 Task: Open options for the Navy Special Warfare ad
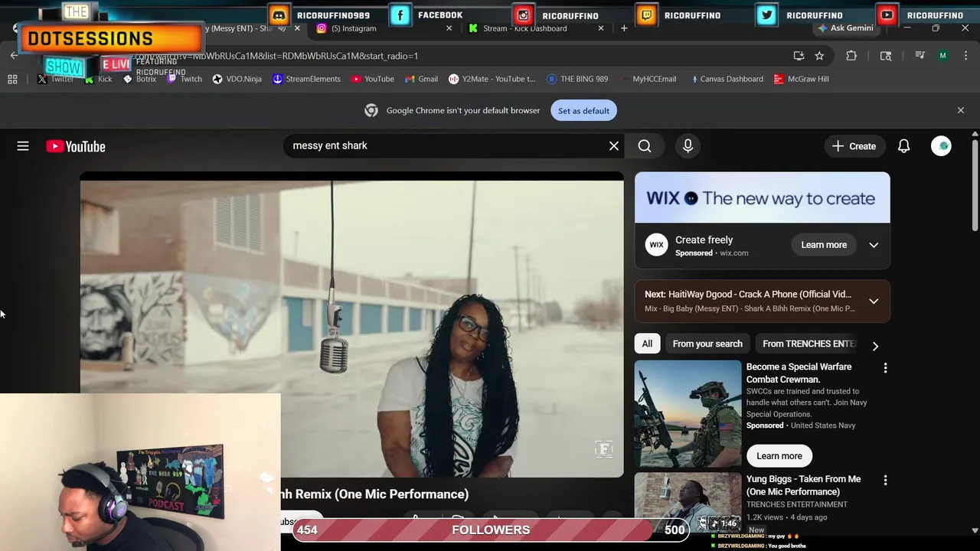[885, 368]
